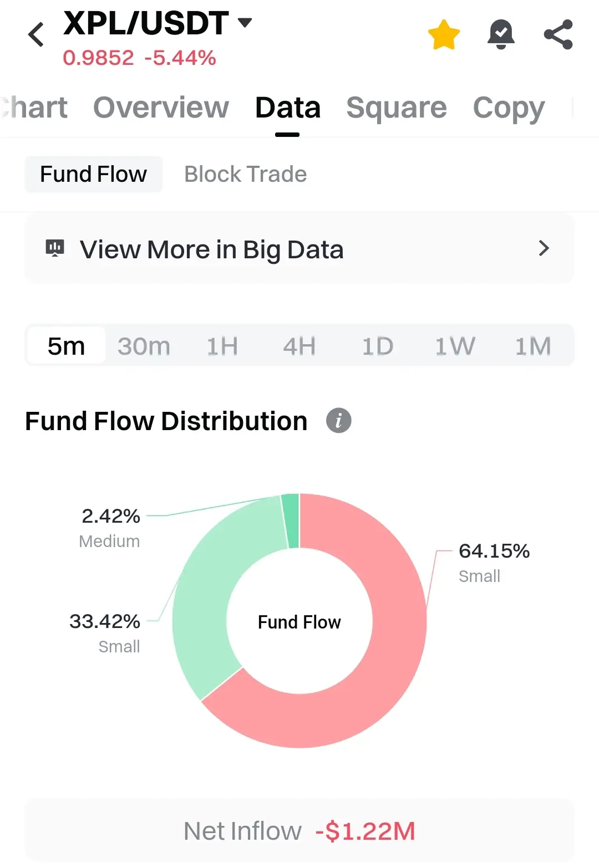
Task: Select the Fund Flow sub-tab
Action: click(93, 174)
